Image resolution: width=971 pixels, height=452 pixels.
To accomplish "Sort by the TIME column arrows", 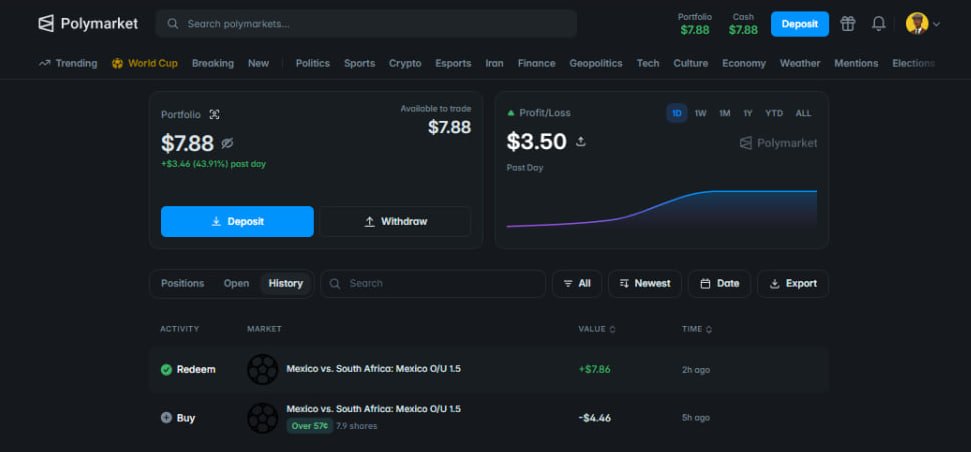I will 708,329.
